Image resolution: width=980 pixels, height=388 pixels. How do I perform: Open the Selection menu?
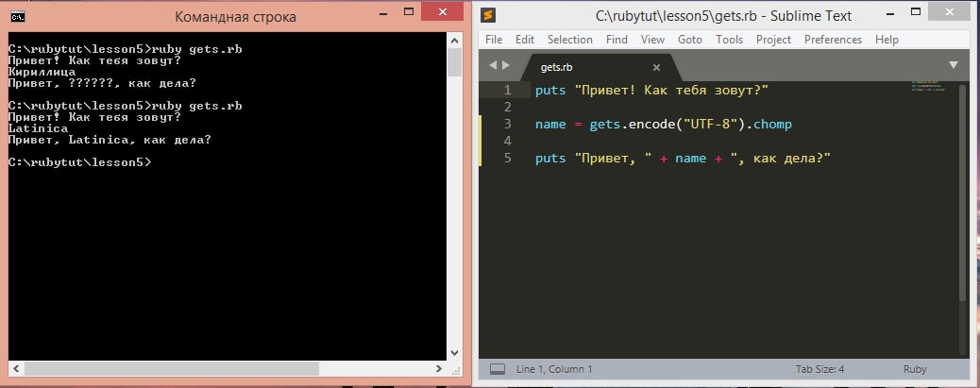[x=570, y=40]
